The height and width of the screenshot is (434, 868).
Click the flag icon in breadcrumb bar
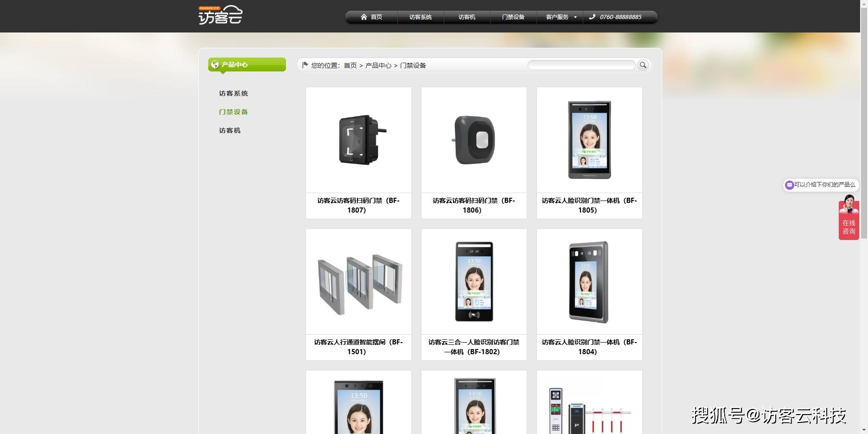tap(305, 65)
